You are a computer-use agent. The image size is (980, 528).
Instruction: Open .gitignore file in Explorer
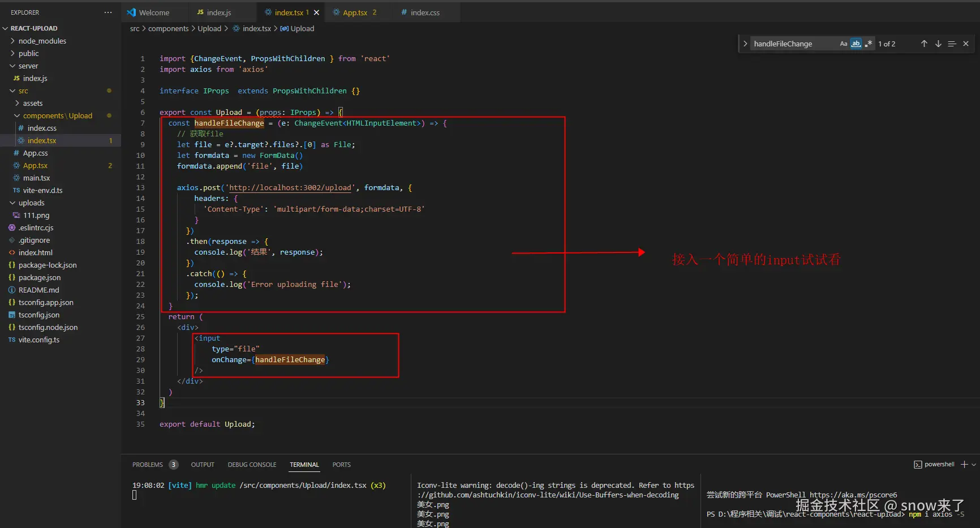pyautogui.click(x=35, y=240)
